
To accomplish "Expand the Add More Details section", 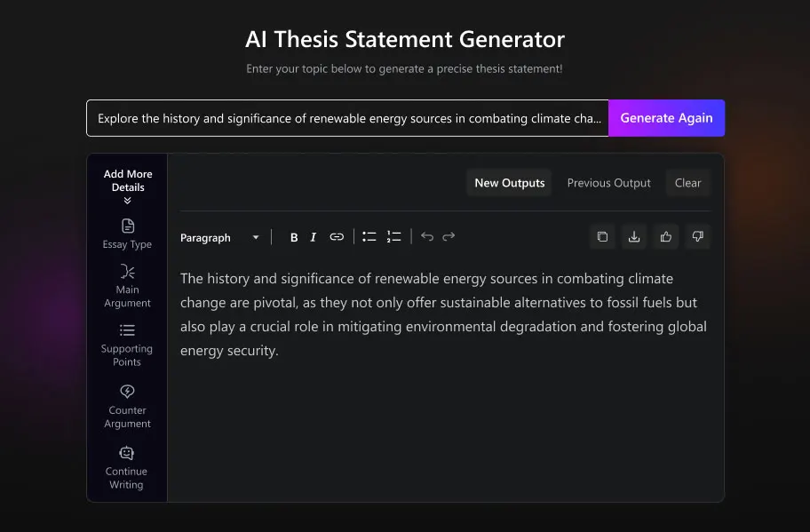I will [128, 187].
